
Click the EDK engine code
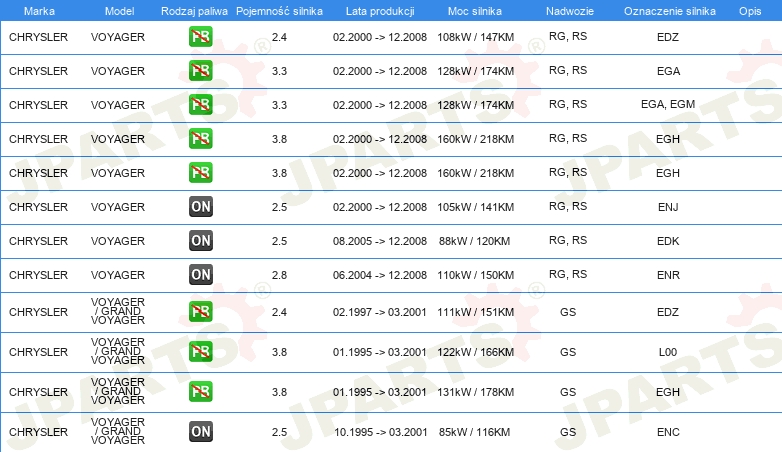[x=668, y=241]
